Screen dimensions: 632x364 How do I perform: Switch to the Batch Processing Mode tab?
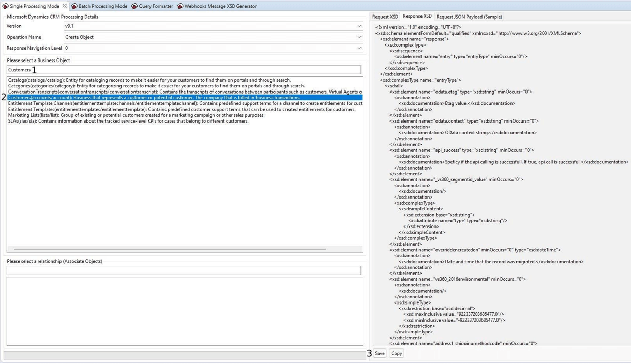point(99,6)
